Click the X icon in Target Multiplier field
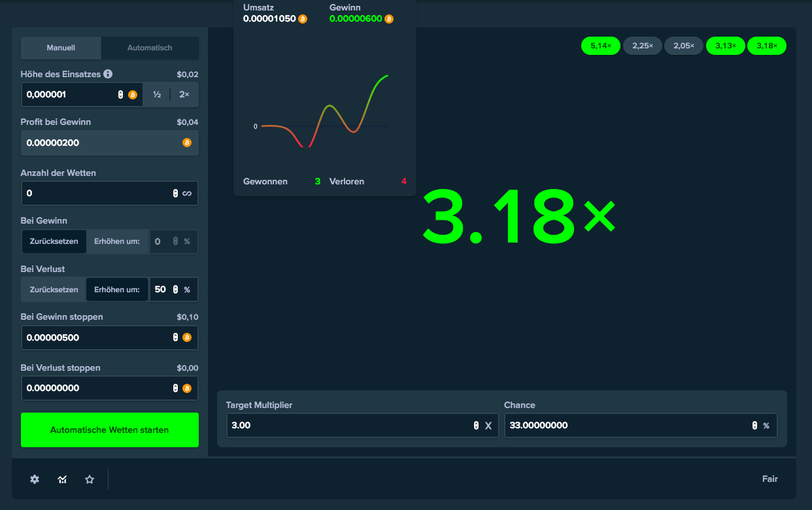This screenshot has width=812, height=510. coord(488,426)
